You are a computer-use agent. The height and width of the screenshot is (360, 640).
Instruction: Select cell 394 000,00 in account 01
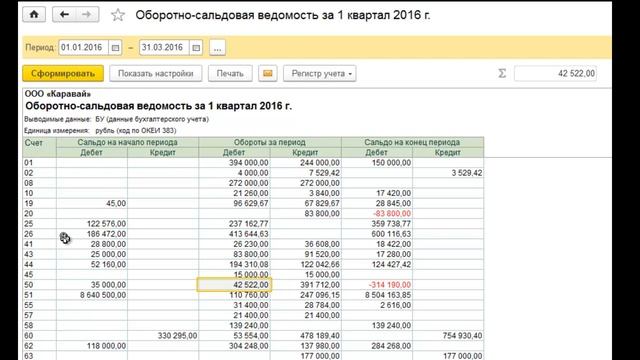point(234,162)
